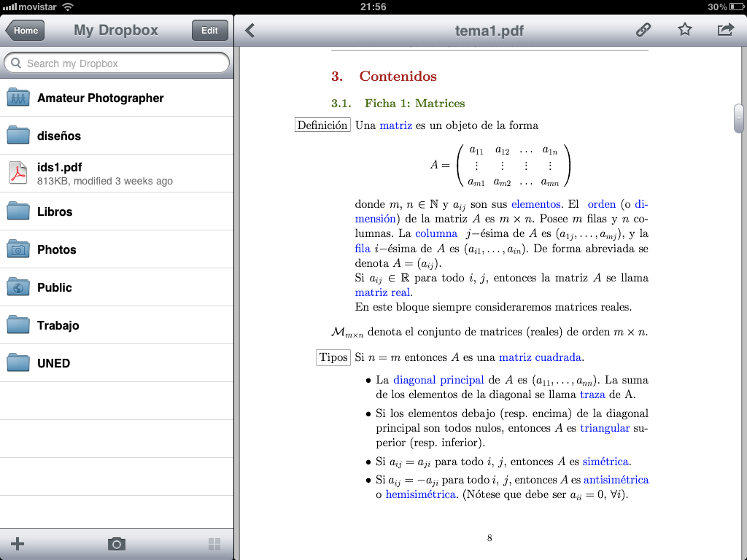Tap the 'traza' blue term
Viewport: 747px width, 560px height.
coord(592,394)
